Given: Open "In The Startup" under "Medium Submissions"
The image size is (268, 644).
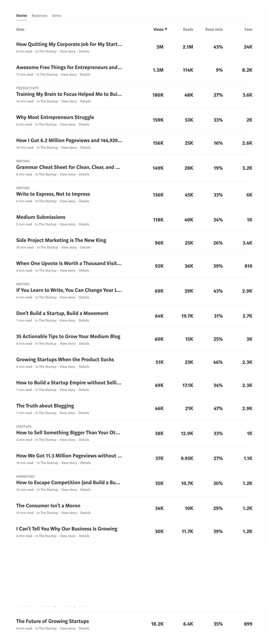Looking at the screenshot, I should pos(45,224).
